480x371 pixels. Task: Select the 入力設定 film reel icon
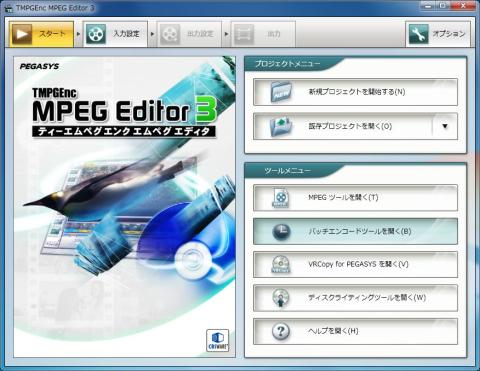(96, 34)
